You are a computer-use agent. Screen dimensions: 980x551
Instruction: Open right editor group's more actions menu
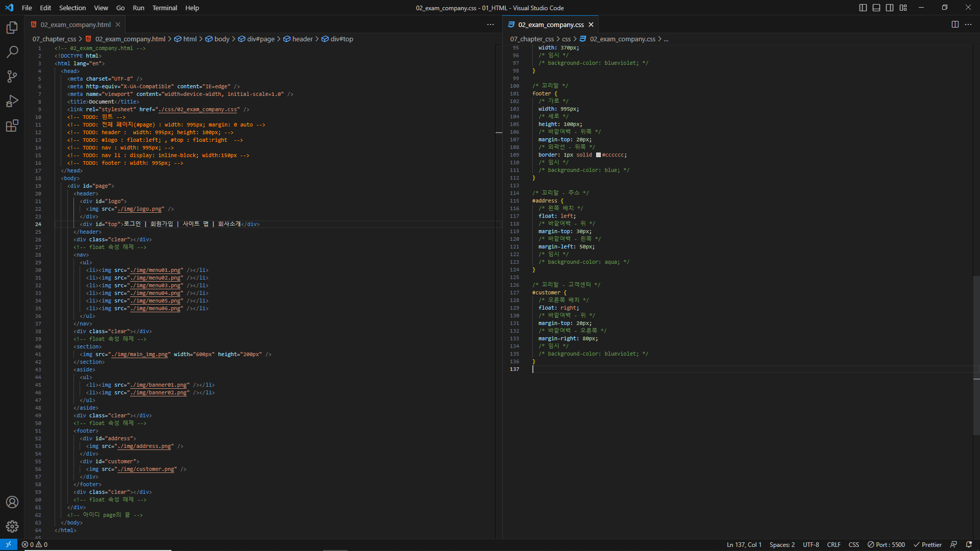point(968,24)
